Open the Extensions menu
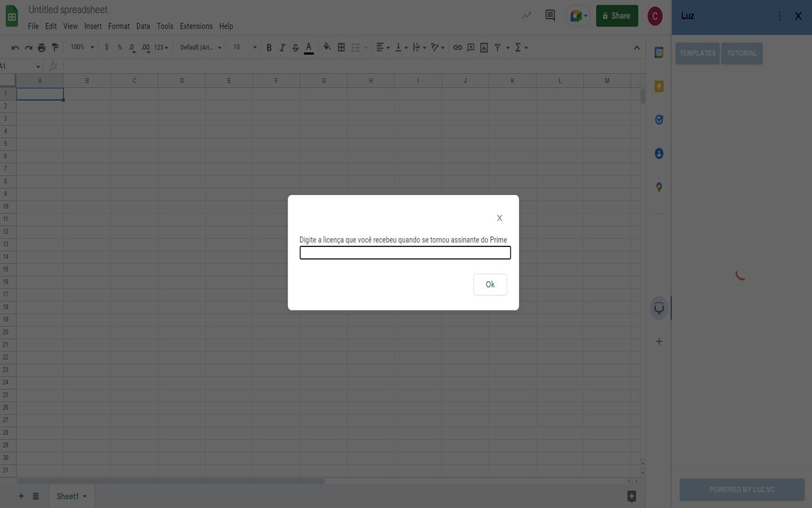 [196, 26]
